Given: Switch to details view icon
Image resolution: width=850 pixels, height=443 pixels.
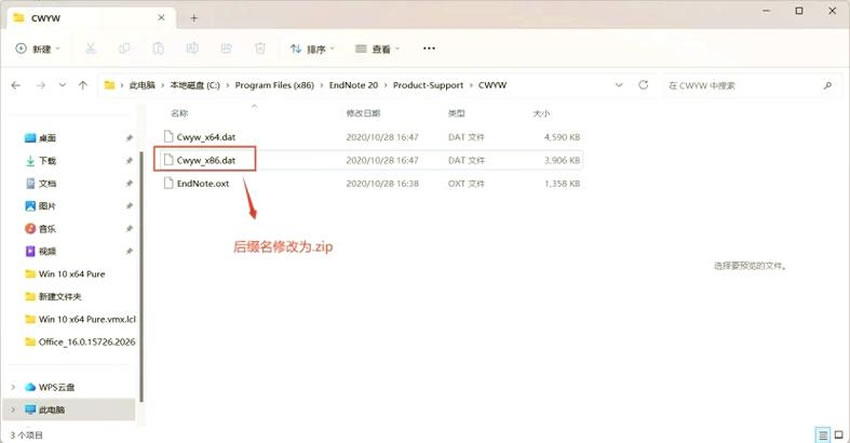Looking at the screenshot, I should click(823, 435).
